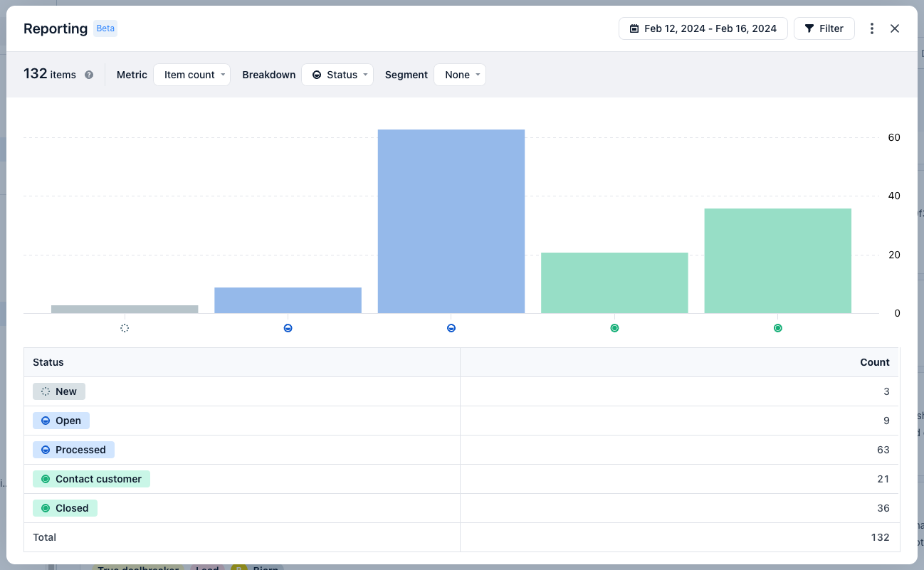Click the count 9 in Open row
Image resolution: width=924 pixels, height=570 pixels.
click(x=887, y=421)
